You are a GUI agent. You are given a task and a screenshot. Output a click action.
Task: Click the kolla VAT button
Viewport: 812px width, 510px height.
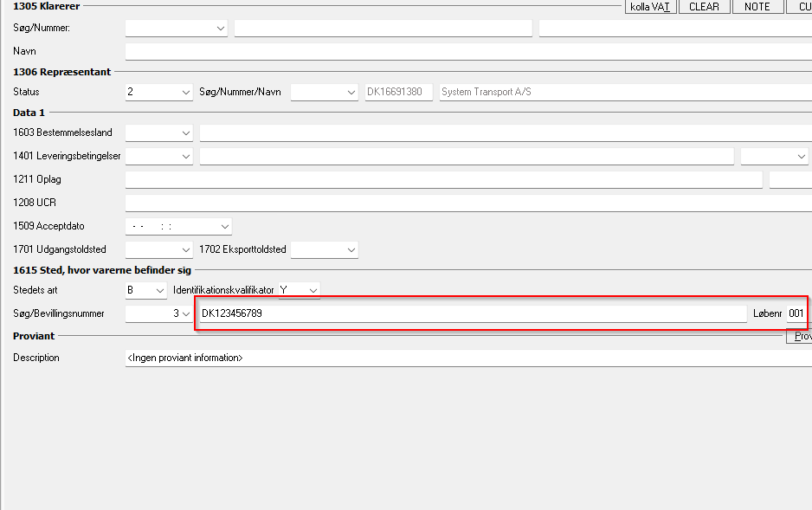649,7
